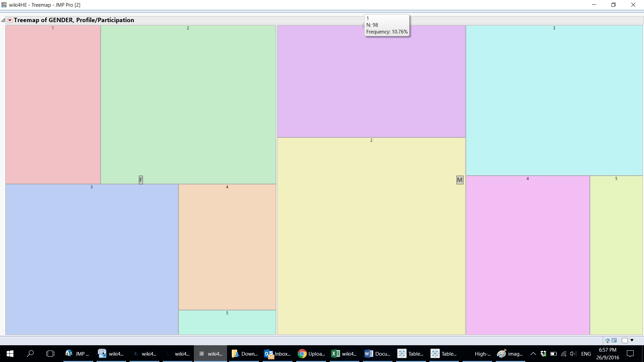
Task: Open Outlook Inbox from taskbar
Action: click(278, 354)
